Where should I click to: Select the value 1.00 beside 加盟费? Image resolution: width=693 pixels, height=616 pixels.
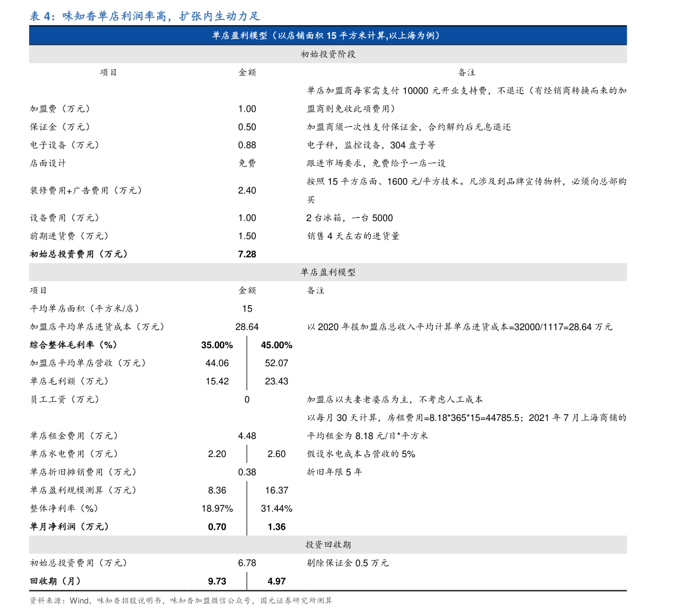pos(247,108)
